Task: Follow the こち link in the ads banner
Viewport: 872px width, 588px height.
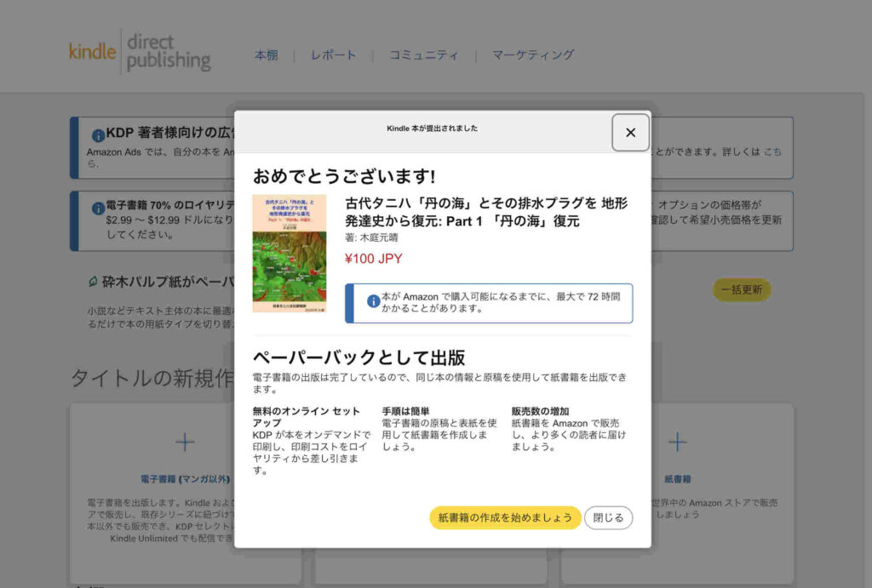Action: point(772,151)
